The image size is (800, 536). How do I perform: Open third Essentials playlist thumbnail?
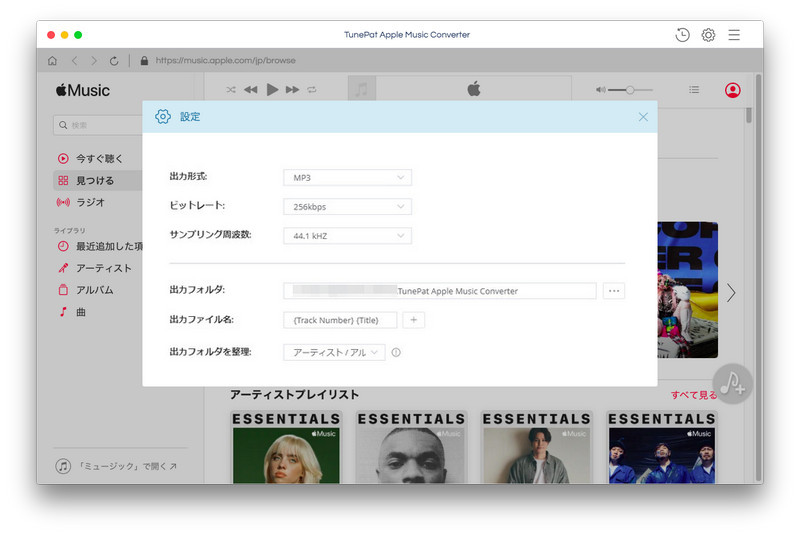(x=537, y=448)
